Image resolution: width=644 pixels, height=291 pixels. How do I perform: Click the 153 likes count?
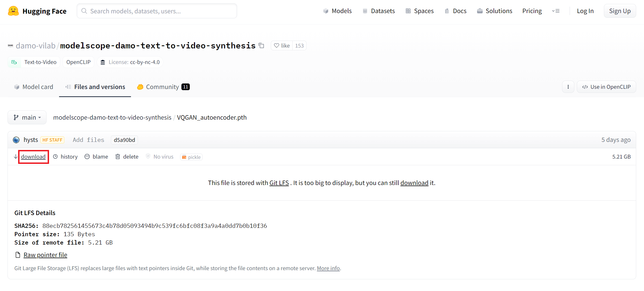tap(299, 46)
